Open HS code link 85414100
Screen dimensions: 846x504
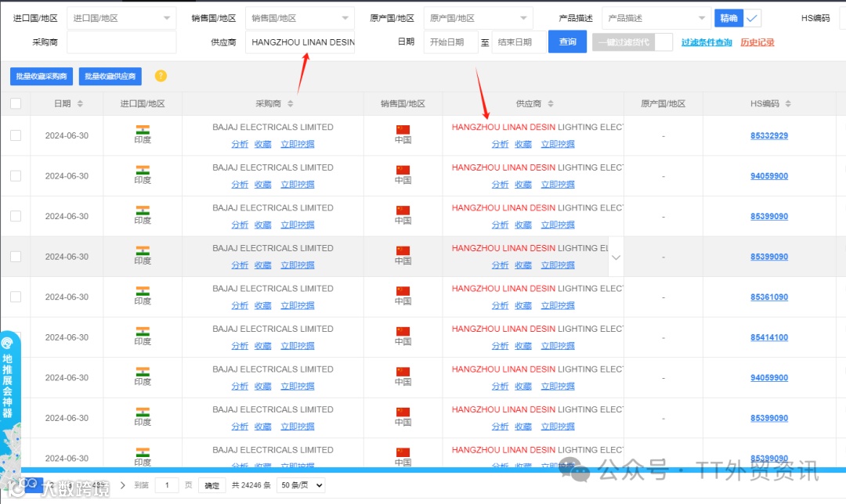(x=769, y=337)
